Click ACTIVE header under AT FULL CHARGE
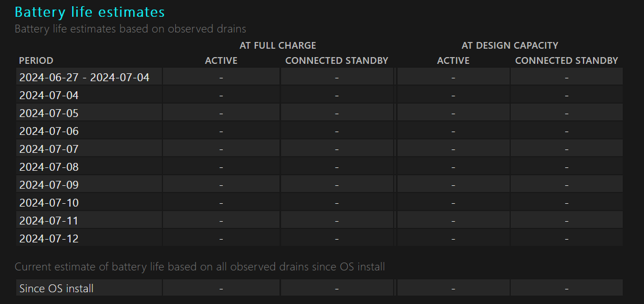The width and height of the screenshot is (644, 304). [221, 60]
